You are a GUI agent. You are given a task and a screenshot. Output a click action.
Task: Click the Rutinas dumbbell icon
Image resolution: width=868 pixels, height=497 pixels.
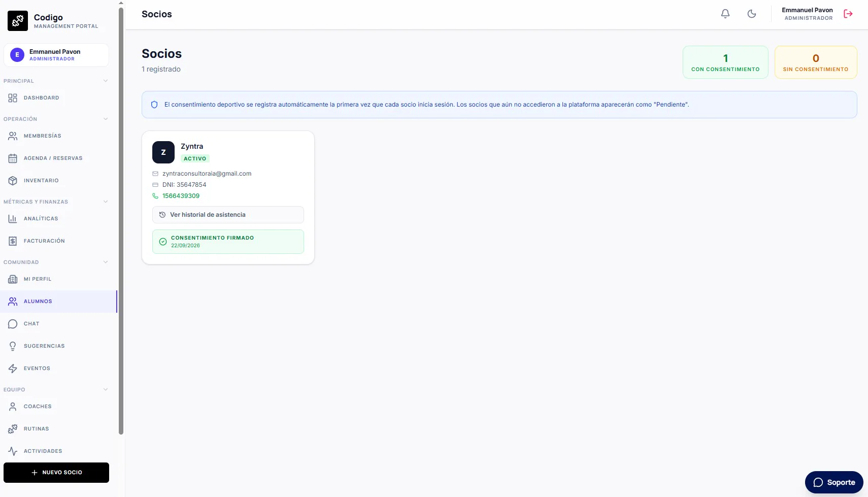tap(13, 429)
